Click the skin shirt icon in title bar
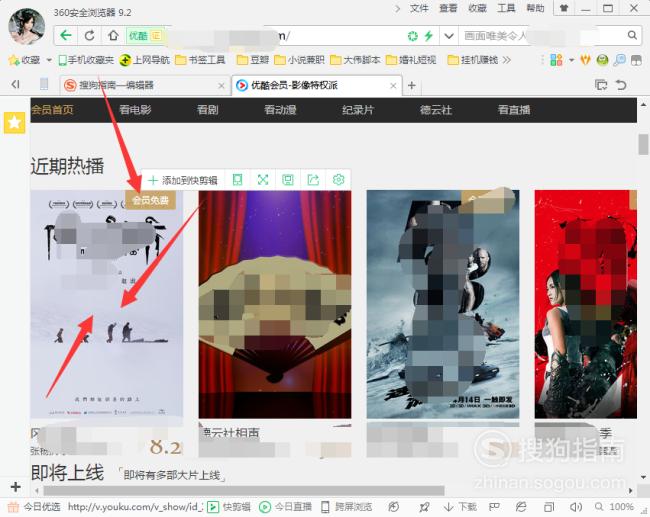Viewport: 650px width, 517px height. click(x=564, y=8)
